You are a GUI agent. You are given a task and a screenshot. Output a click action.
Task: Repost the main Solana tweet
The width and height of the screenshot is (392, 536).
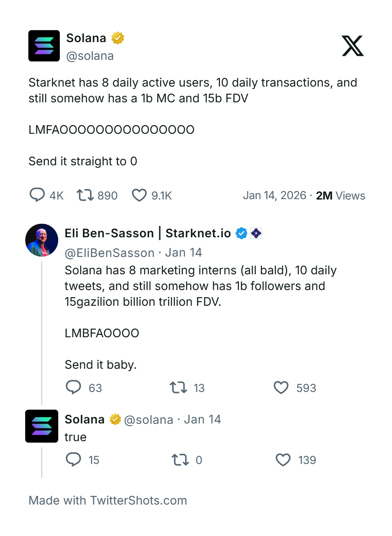click(85, 195)
